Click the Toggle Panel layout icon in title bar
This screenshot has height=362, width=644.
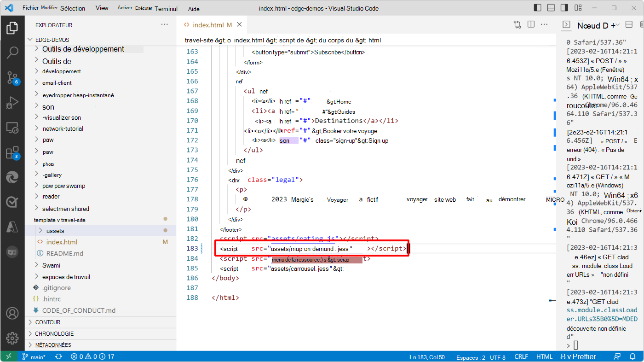tap(550, 7)
